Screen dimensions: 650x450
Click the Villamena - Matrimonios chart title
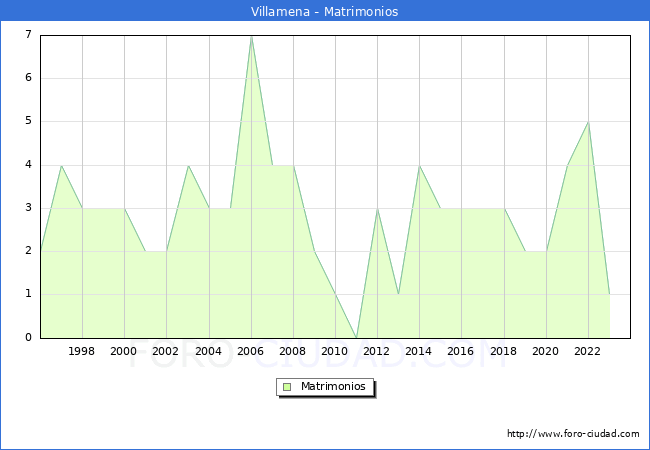[324, 11]
